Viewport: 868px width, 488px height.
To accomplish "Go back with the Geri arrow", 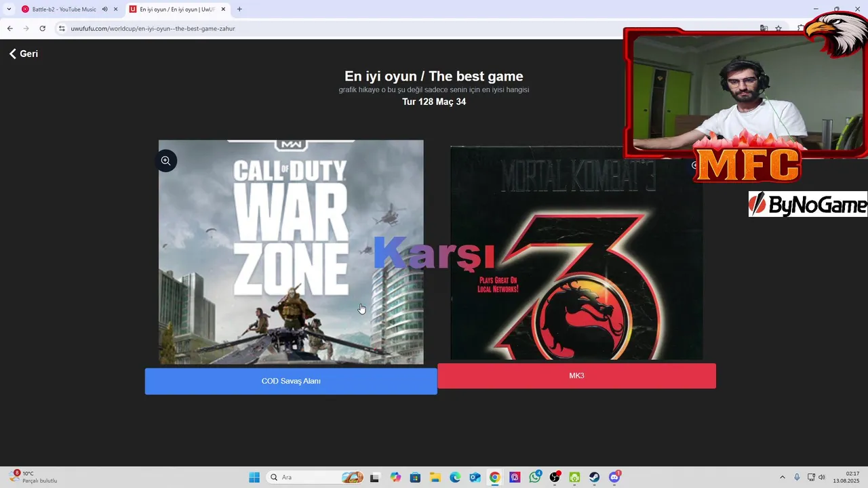I will (x=24, y=54).
